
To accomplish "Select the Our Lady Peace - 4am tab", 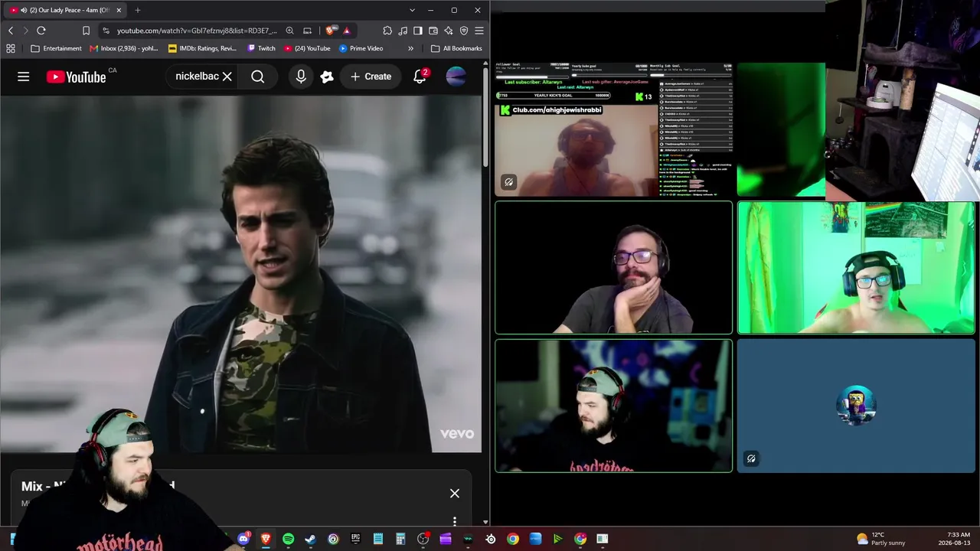I will 66,10.
